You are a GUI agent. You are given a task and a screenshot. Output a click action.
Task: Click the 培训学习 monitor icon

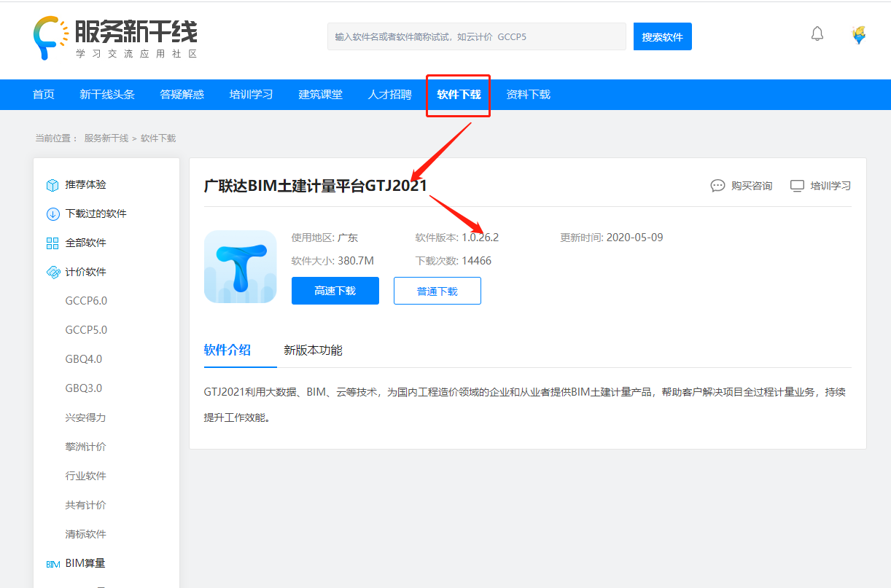[x=797, y=186]
